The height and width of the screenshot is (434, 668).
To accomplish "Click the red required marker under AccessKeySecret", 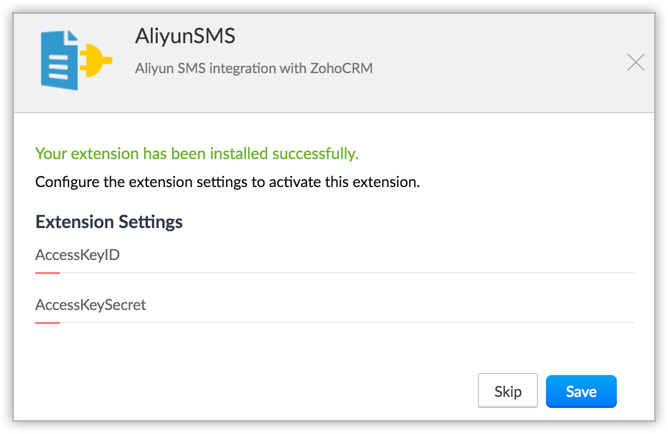I will click(x=47, y=322).
